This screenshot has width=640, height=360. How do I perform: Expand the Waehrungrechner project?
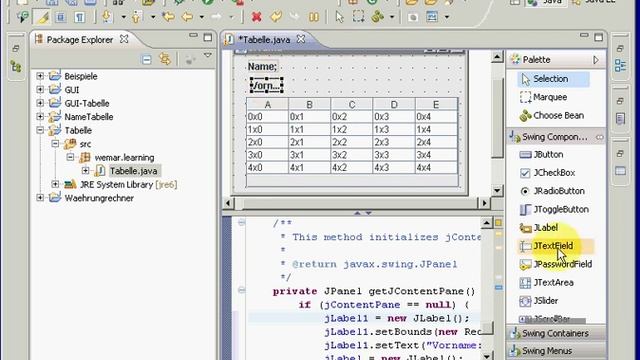40,198
